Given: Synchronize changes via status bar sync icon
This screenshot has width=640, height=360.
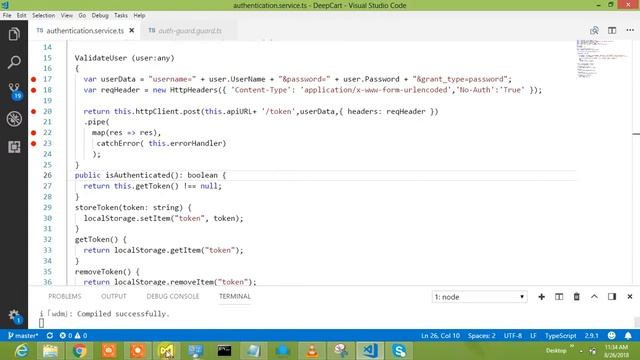Looking at the screenshot, I should 50,336.
